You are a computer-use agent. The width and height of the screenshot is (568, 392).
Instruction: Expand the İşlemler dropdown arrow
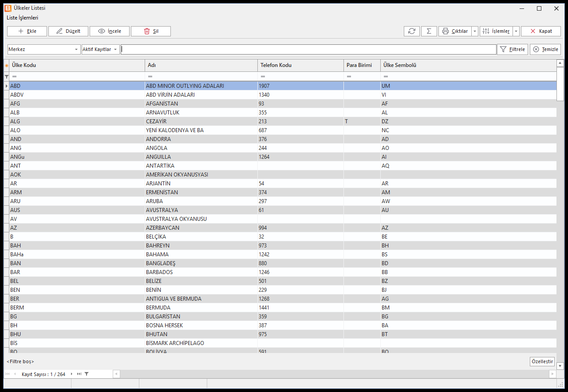[516, 31]
